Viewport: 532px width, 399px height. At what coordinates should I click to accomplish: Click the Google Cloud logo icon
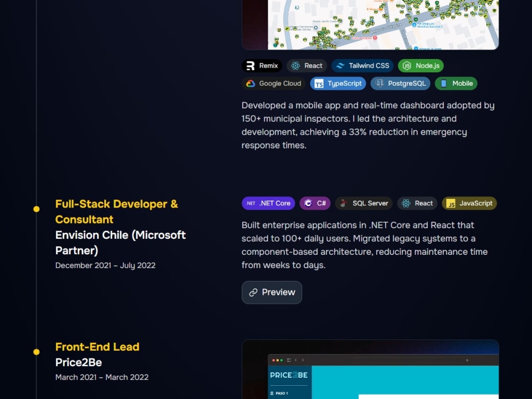[x=251, y=84]
